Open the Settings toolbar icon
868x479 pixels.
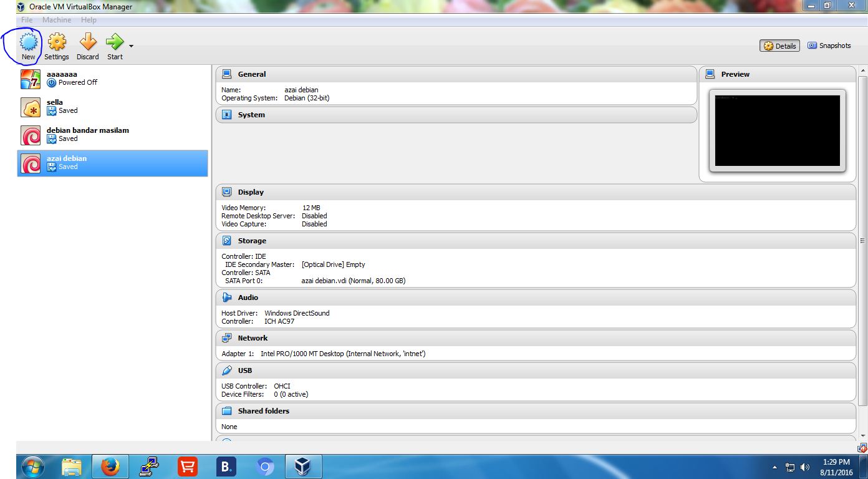(57, 42)
